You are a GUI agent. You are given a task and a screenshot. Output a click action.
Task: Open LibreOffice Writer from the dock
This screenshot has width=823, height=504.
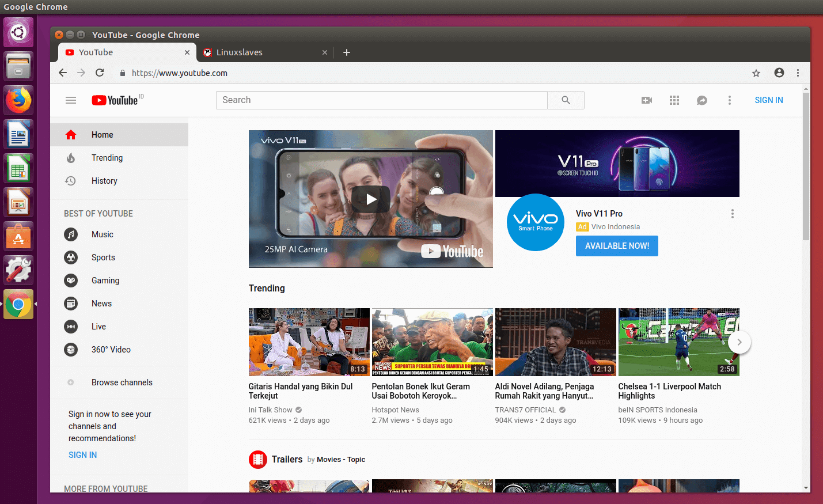pyautogui.click(x=18, y=135)
